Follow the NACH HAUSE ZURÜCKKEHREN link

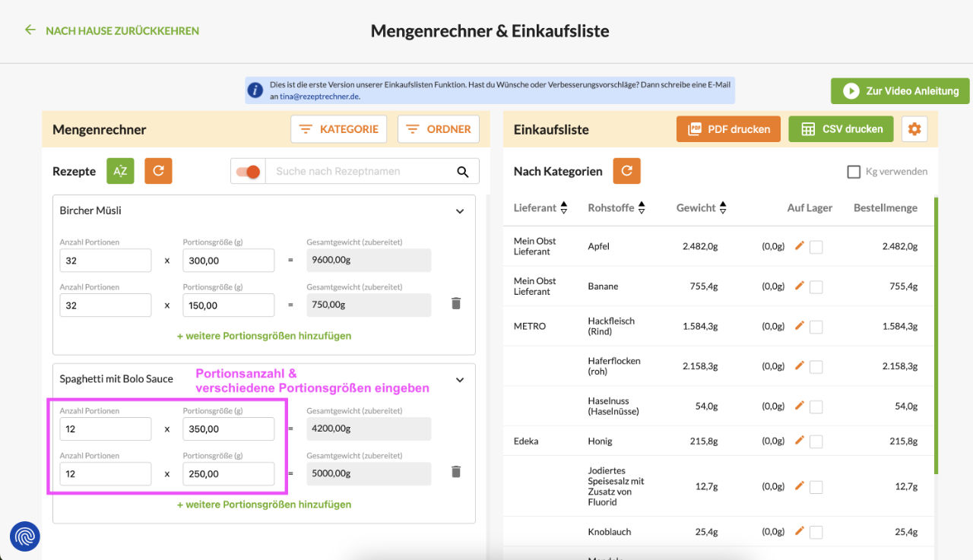tap(110, 31)
